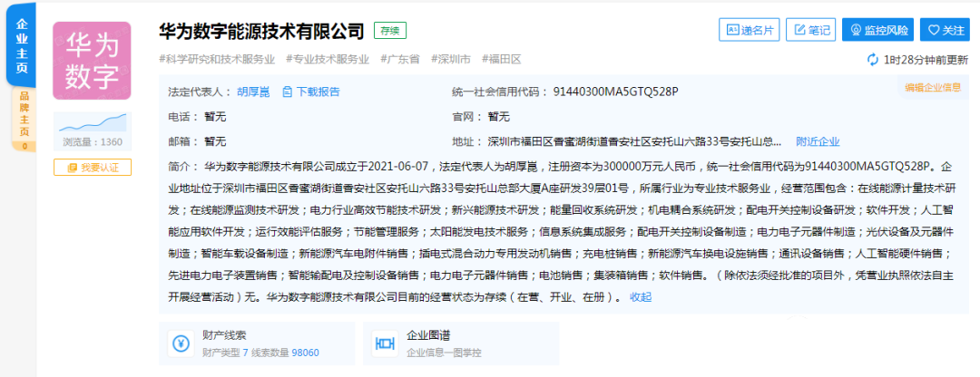Click 附近企业 nearby companies link
Image resolution: width=980 pixels, height=377 pixels.
[x=818, y=141]
